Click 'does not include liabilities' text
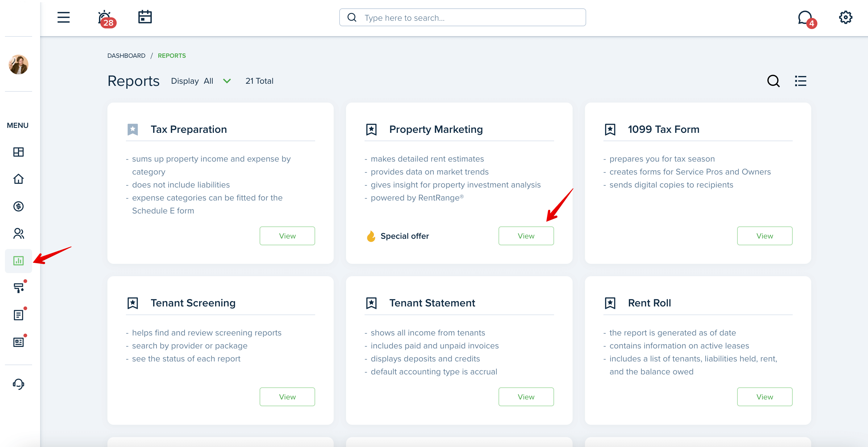Viewport: 868px width, 447px height. pos(181,185)
